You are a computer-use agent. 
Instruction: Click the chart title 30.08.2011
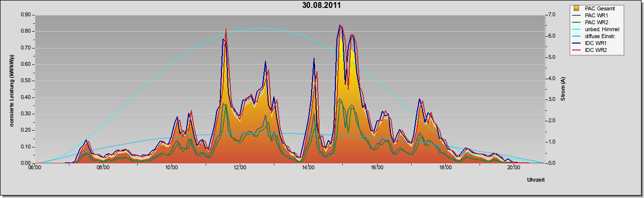[x=322, y=5]
